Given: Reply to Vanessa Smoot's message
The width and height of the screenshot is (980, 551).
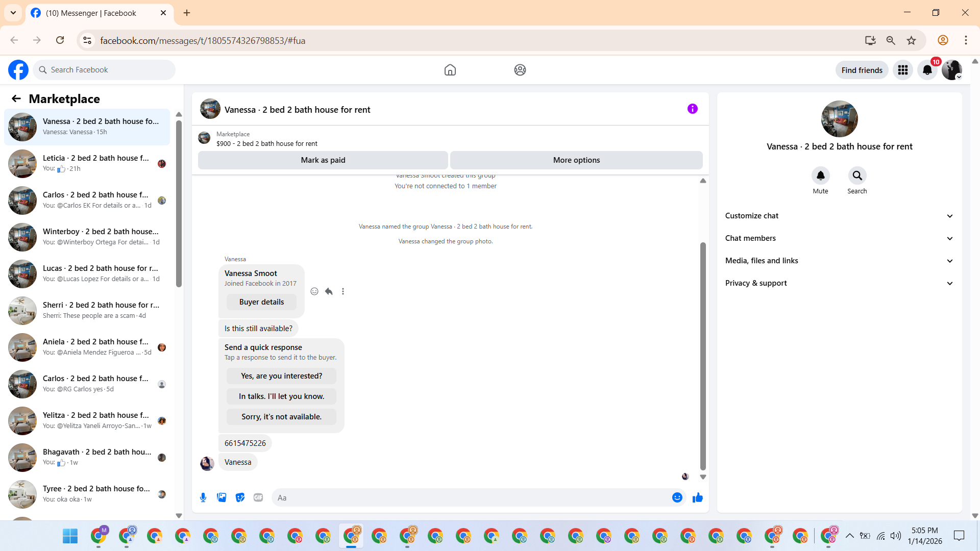Looking at the screenshot, I should tap(329, 291).
